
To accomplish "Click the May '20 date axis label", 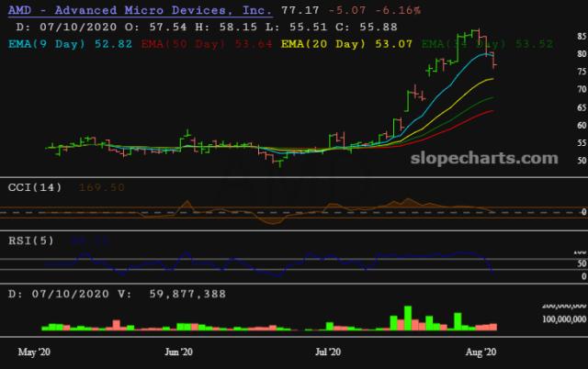I will [35, 352].
